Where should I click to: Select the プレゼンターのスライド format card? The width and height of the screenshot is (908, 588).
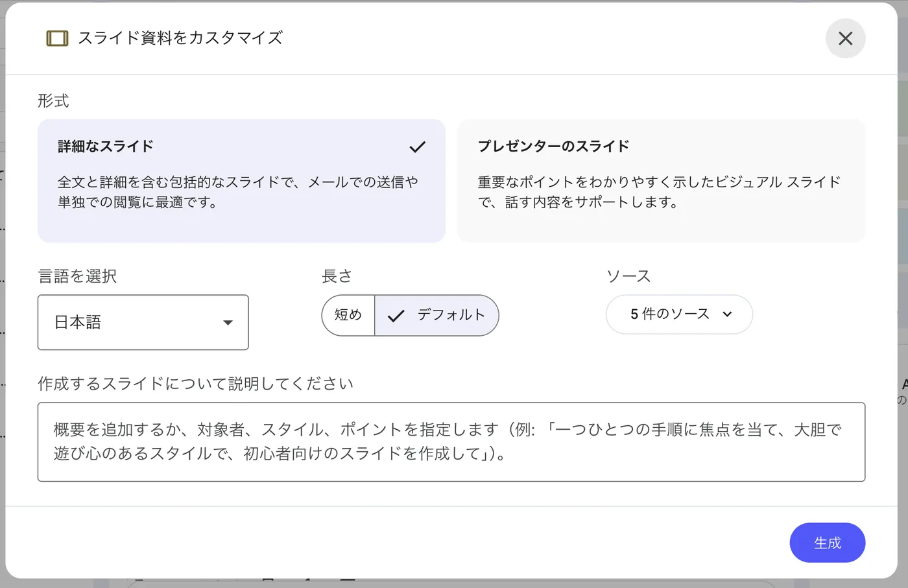661,181
